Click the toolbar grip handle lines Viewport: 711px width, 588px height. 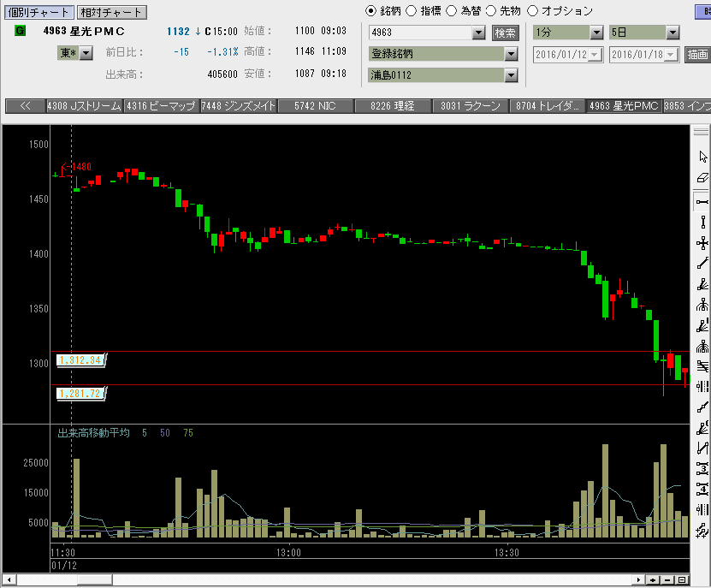point(701,132)
